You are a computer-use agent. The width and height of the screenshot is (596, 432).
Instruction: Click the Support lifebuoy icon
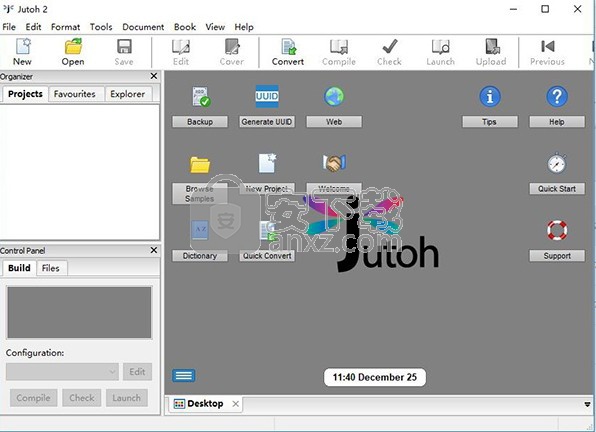point(557,230)
